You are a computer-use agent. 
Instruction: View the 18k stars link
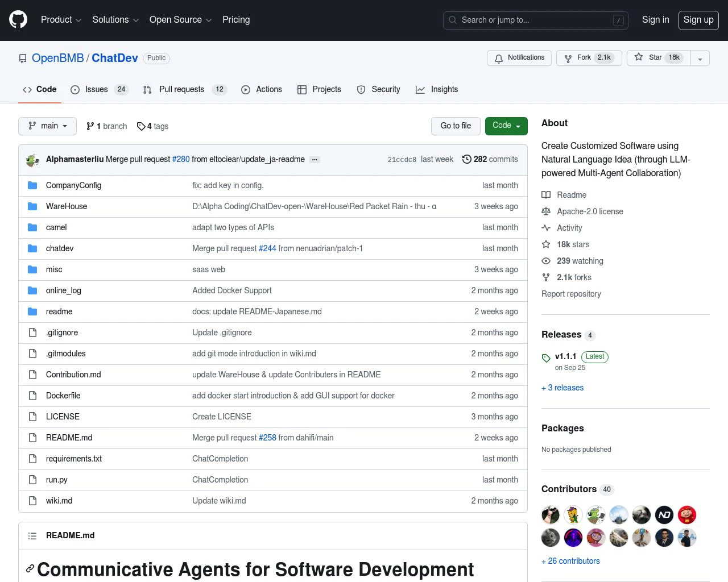click(x=565, y=244)
